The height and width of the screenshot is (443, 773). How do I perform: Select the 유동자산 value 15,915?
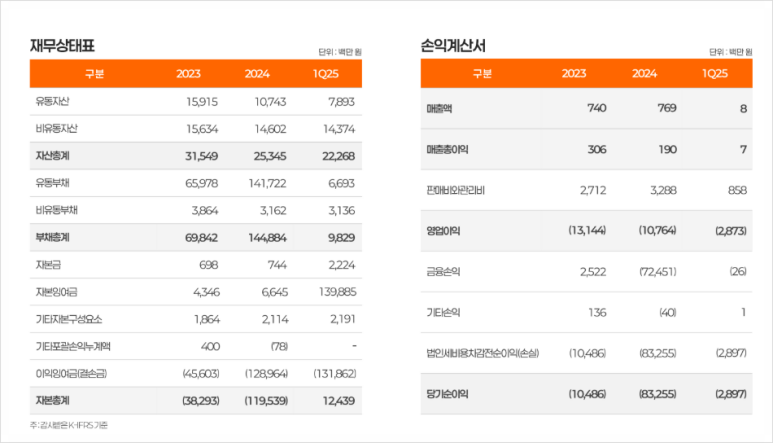click(202, 102)
